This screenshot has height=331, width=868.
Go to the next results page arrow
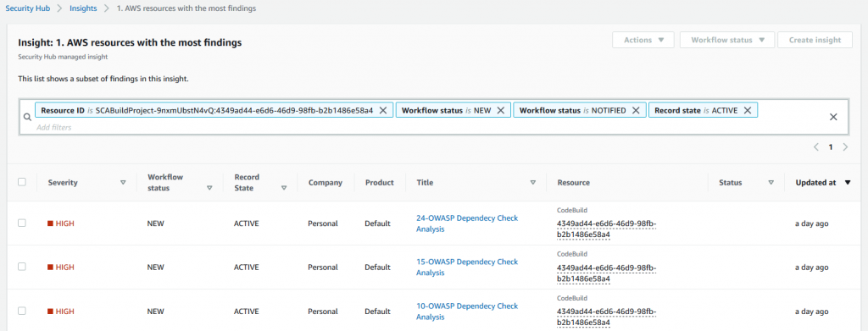pos(845,147)
